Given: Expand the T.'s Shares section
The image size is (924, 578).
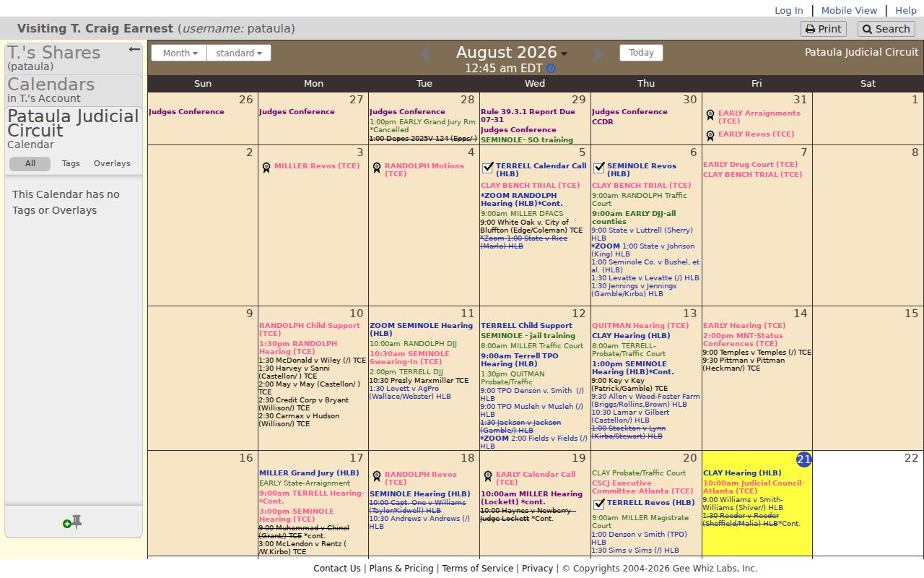Looking at the screenshot, I should coord(74,58).
